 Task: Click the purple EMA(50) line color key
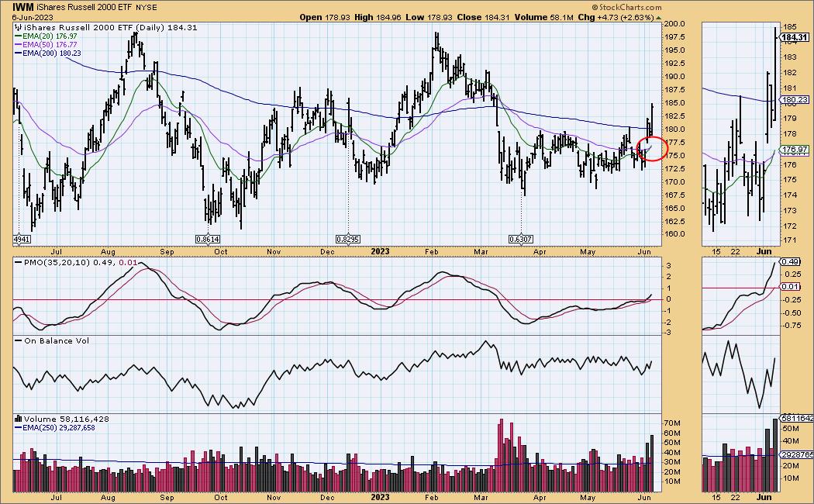(x=18, y=45)
